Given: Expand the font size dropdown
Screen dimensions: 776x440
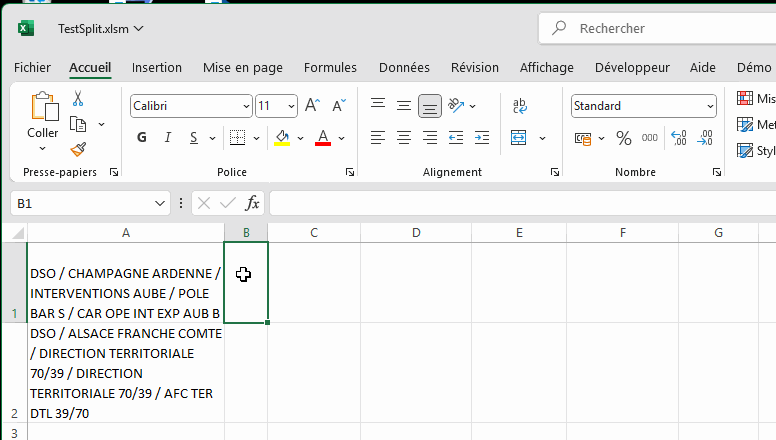Looking at the screenshot, I should pos(291,106).
